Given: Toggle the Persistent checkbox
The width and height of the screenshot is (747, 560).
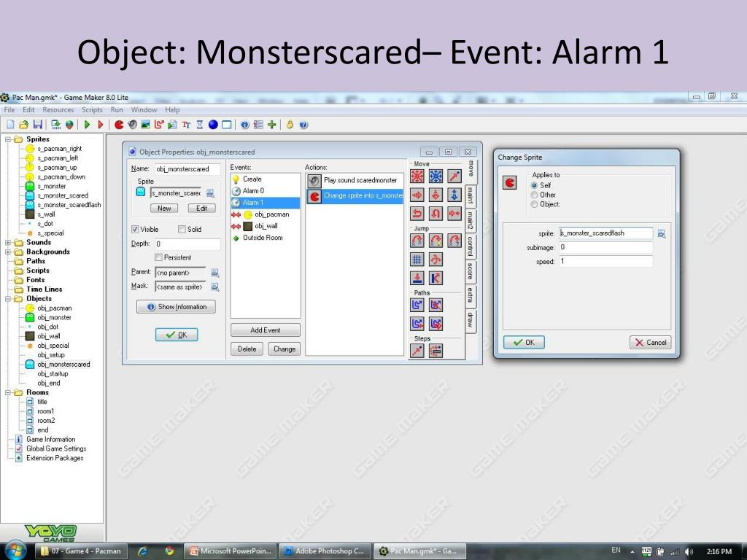Looking at the screenshot, I should click(158, 257).
